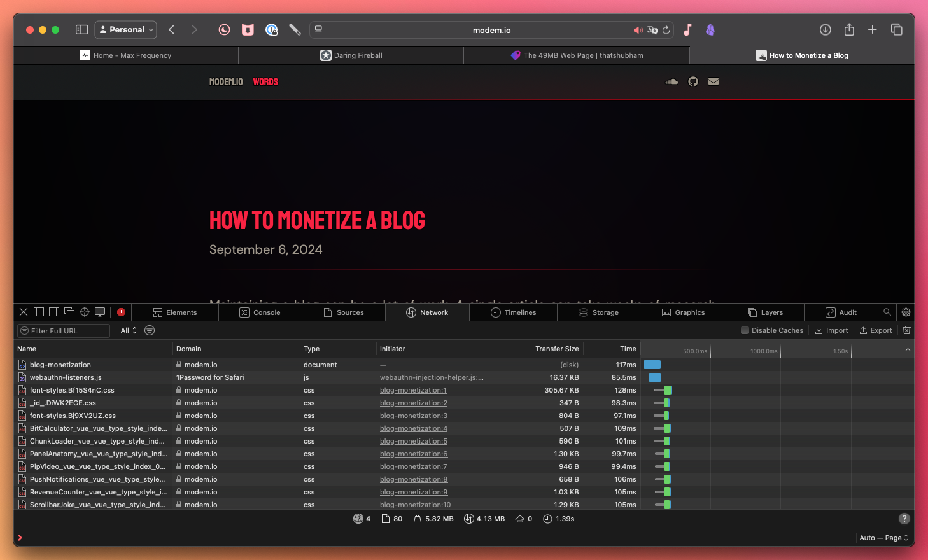Mute the tab audio speaker icon
The width and height of the screenshot is (928, 560).
[x=638, y=30]
